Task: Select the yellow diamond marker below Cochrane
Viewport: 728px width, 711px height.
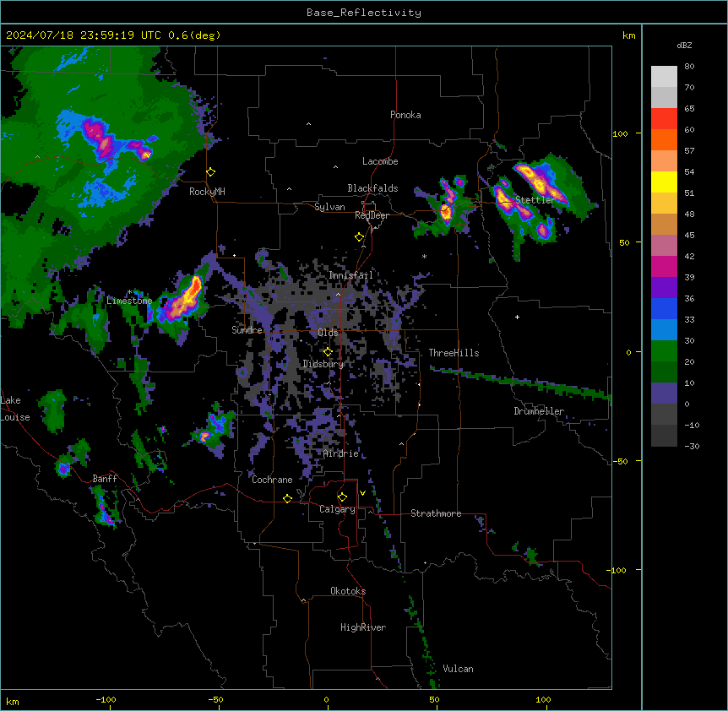Action: pyautogui.click(x=287, y=498)
